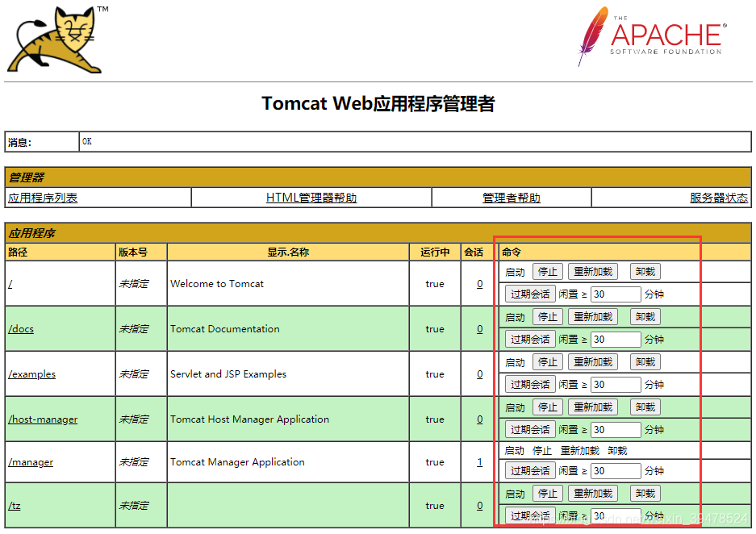This screenshot has height=534, width=756.
Task: Click 过期会话 button for root path
Action: click(530, 294)
